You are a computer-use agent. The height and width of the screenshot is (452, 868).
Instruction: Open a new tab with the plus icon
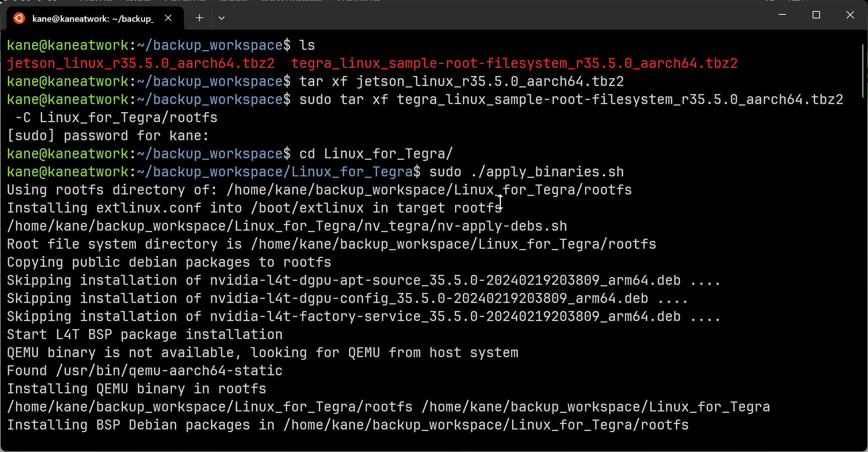(x=199, y=18)
